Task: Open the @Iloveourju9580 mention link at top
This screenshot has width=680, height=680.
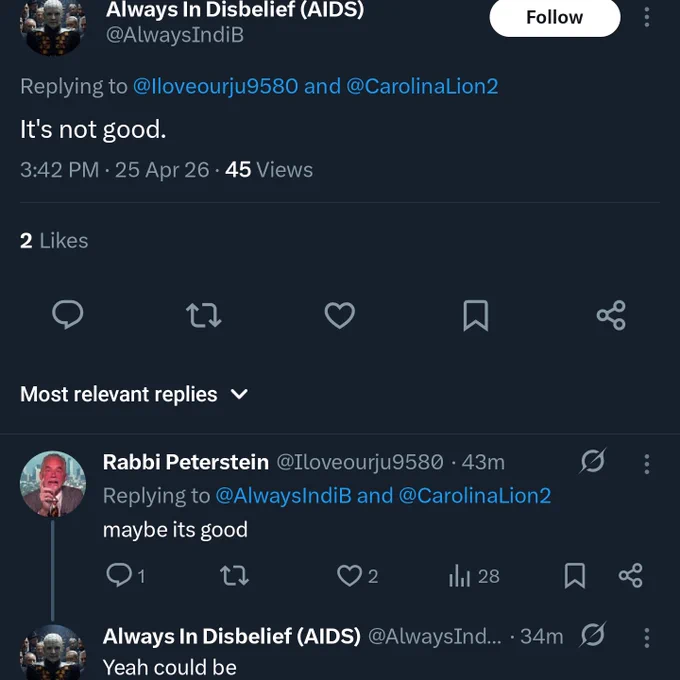Action: (x=216, y=86)
